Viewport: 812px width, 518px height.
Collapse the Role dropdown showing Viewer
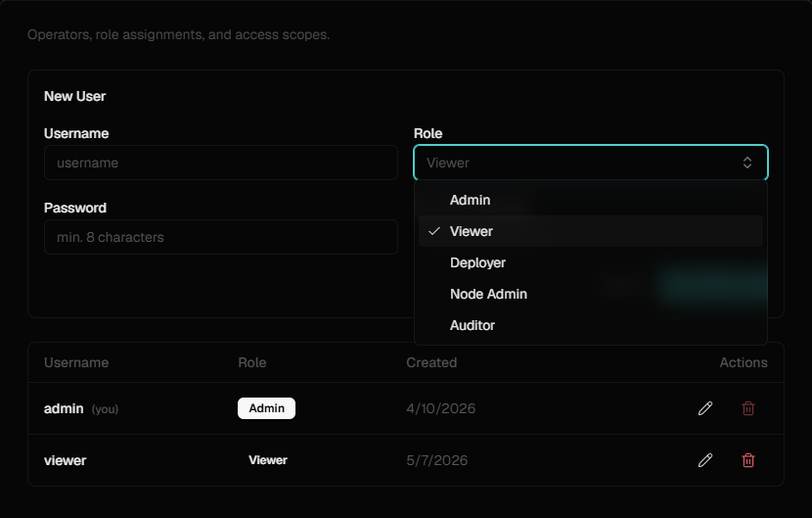pyautogui.click(x=591, y=163)
